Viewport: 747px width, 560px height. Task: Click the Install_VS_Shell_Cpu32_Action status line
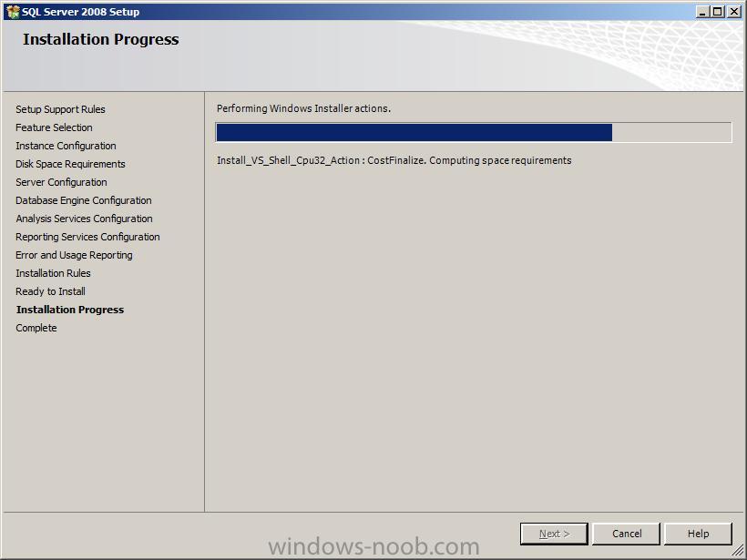coord(394,160)
